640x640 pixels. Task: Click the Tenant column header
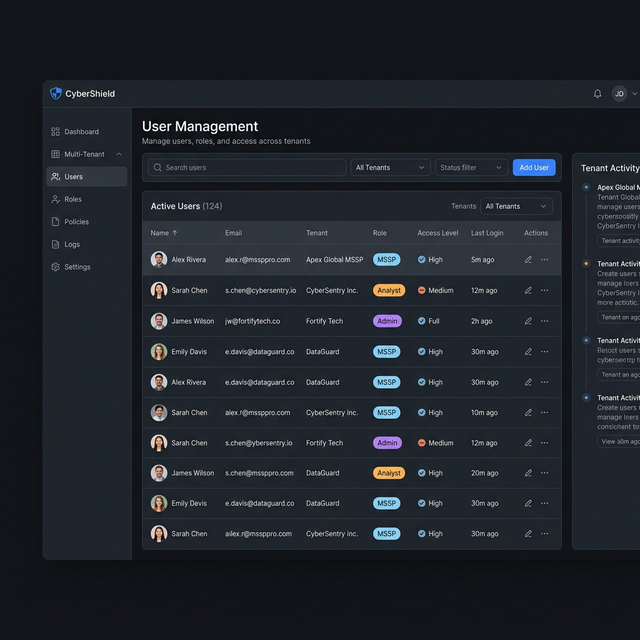(317, 233)
